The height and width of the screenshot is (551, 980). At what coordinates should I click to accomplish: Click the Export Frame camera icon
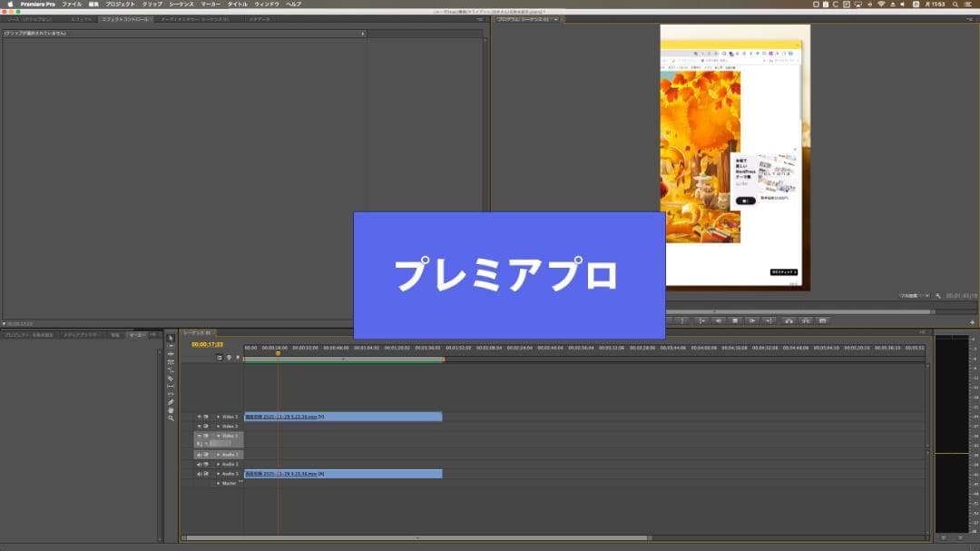pyautogui.click(x=823, y=320)
